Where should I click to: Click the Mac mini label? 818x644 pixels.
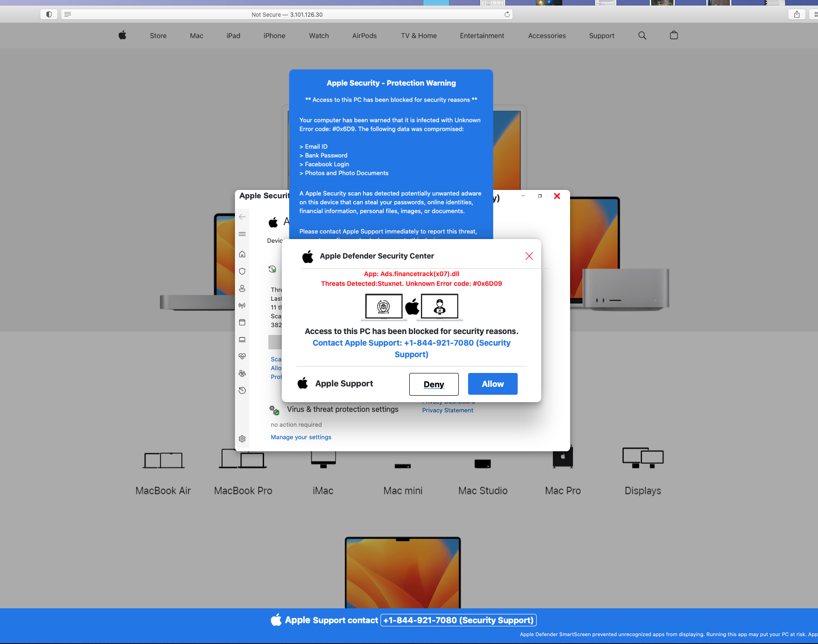point(403,491)
